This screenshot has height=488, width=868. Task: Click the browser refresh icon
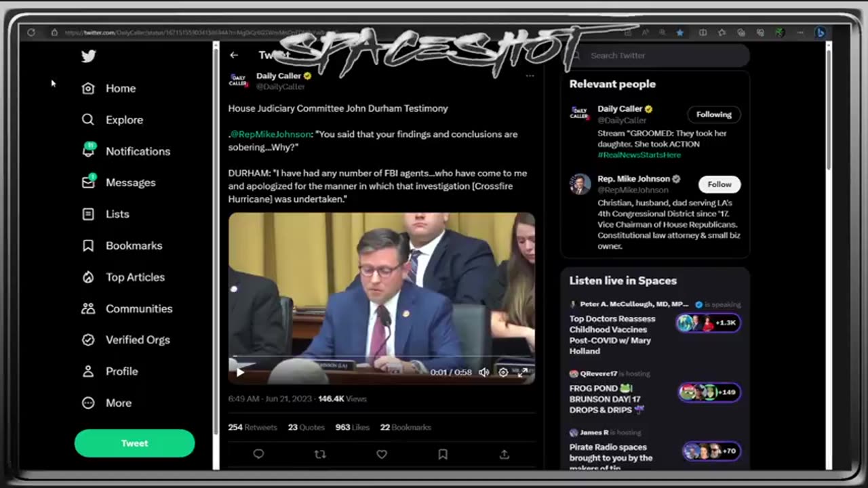tap(31, 32)
